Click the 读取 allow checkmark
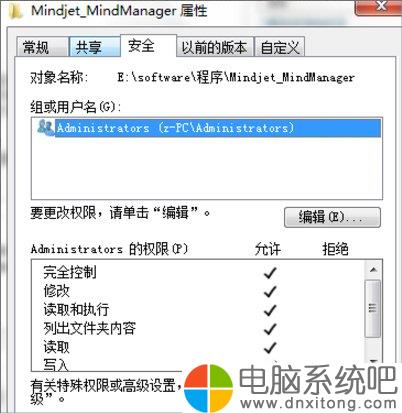 pos(270,348)
